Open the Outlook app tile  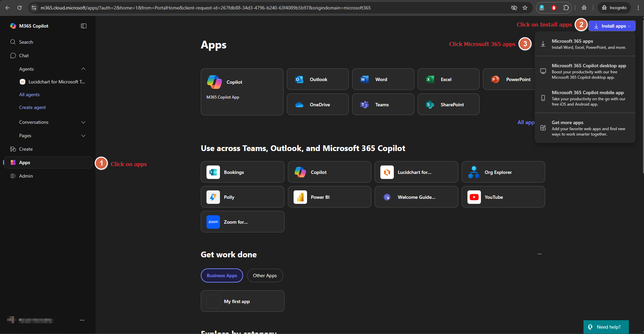(x=318, y=79)
